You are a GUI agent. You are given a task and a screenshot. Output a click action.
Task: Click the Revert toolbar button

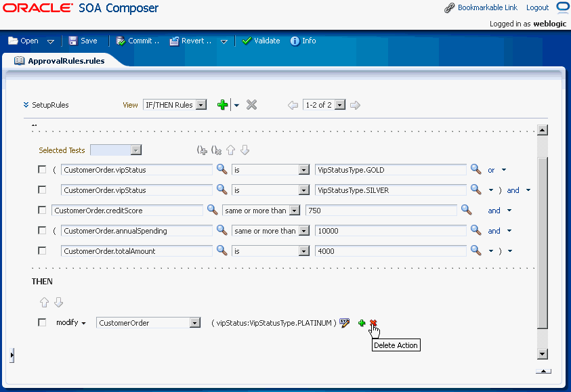190,41
